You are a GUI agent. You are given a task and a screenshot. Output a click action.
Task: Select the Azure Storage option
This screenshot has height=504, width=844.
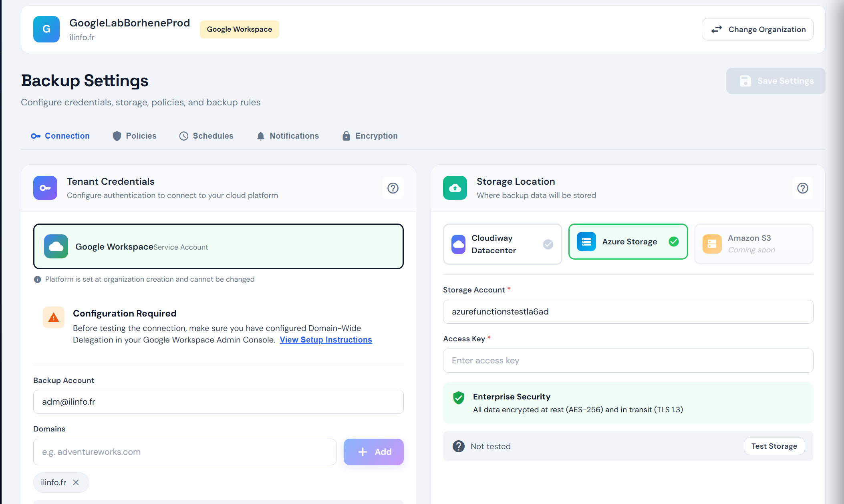(628, 242)
